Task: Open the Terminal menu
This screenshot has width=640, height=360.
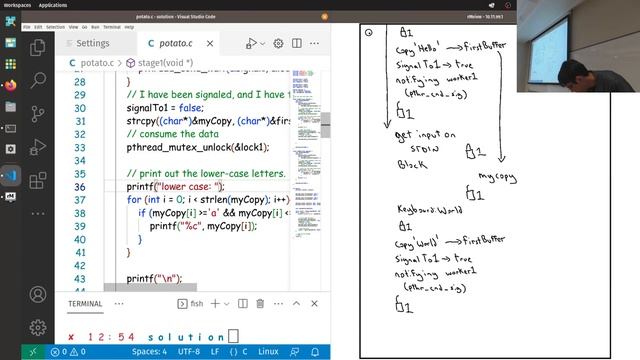Action: (112, 27)
